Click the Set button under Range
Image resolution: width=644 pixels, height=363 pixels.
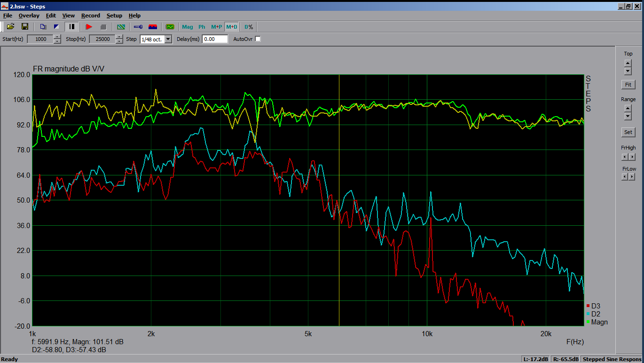coord(628,132)
